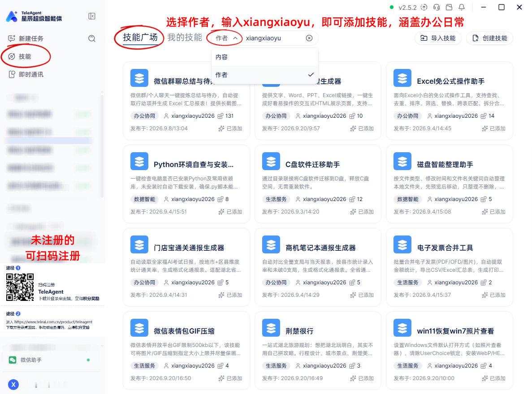Open the 商机笔记本通报生成器 skill icon
The width and height of the screenshot is (532, 394).
(271, 244)
